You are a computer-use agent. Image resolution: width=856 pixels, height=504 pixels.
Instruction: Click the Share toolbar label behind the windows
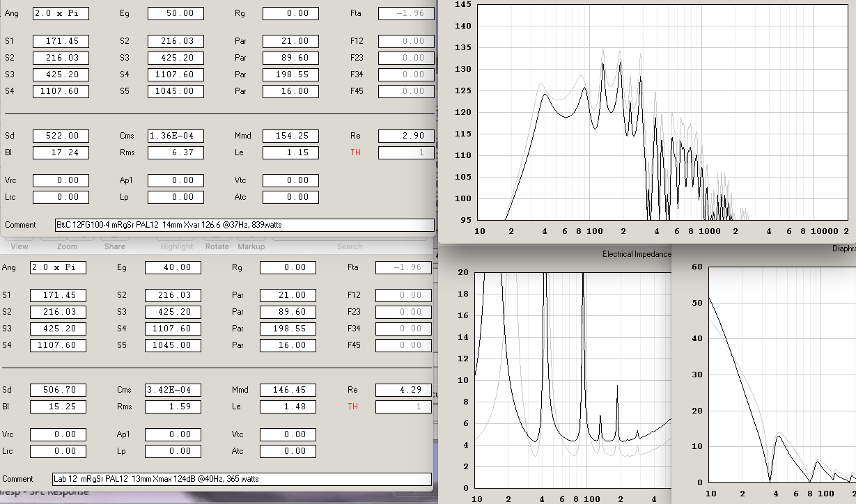click(114, 246)
